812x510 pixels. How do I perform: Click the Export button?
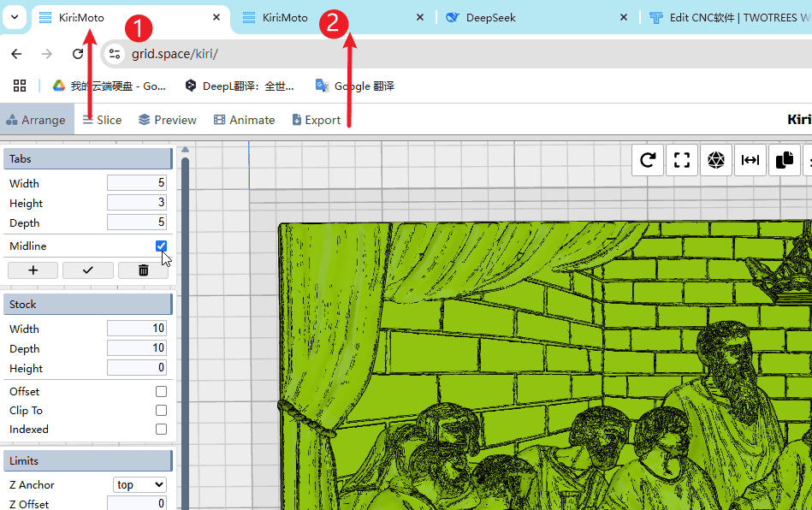pyautogui.click(x=316, y=120)
